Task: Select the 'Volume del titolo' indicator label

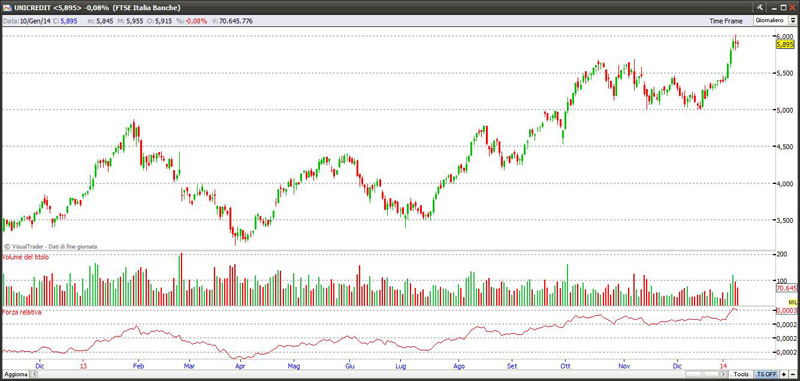Action: (x=26, y=258)
